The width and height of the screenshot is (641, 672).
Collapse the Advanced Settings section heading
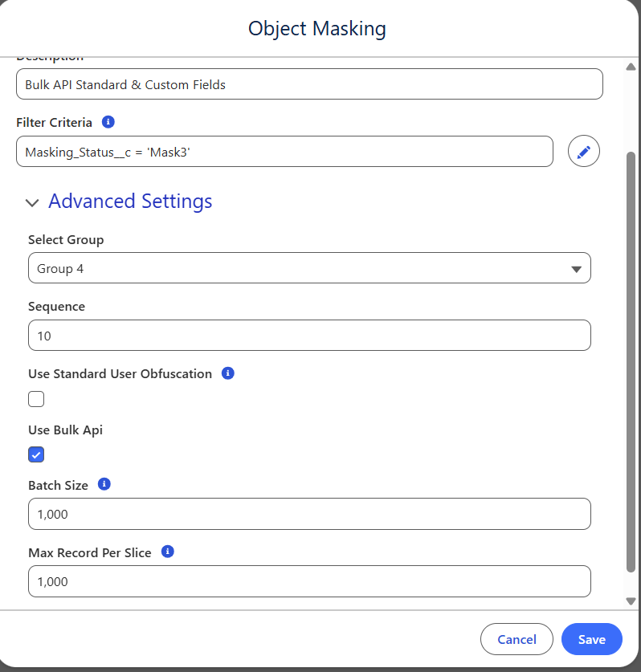(x=130, y=201)
